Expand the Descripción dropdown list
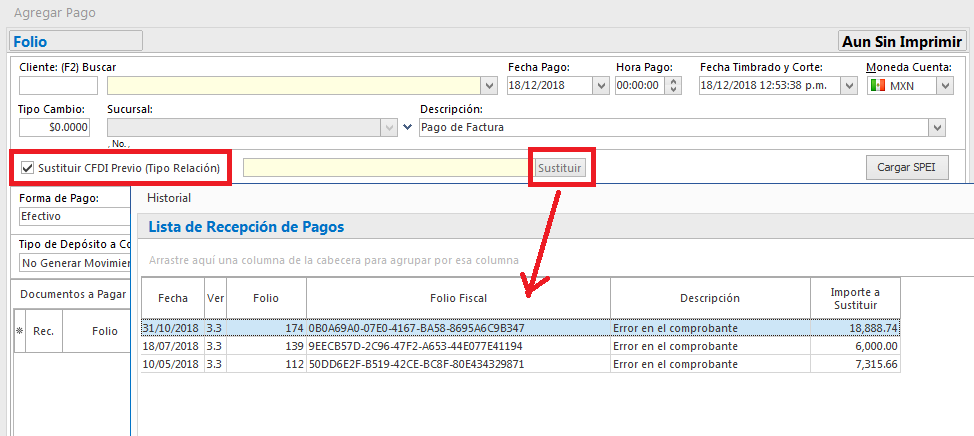The height and width of the screenshot is (436, 974). 937,128
